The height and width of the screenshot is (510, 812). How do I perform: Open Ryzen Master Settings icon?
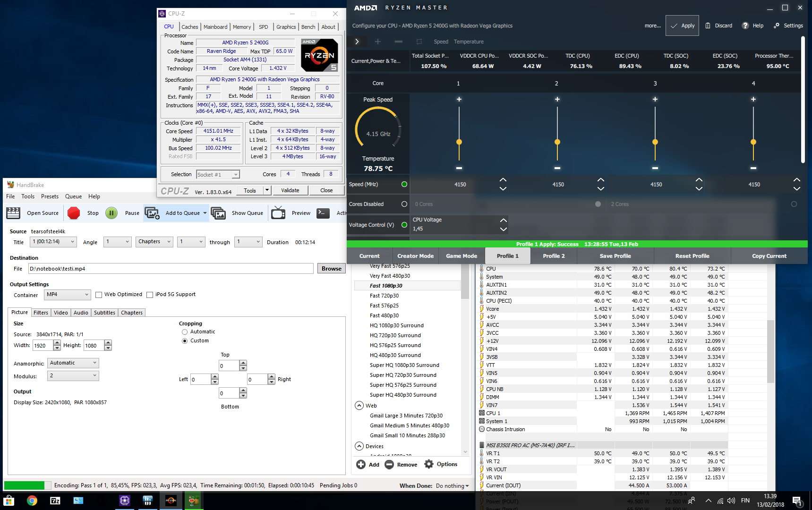[x=777, y=25]
